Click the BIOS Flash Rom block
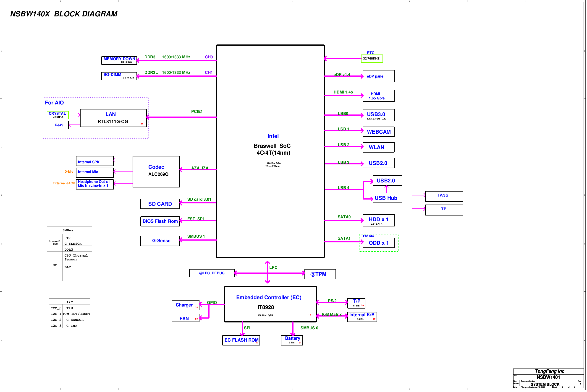 (x=160, y=221)
